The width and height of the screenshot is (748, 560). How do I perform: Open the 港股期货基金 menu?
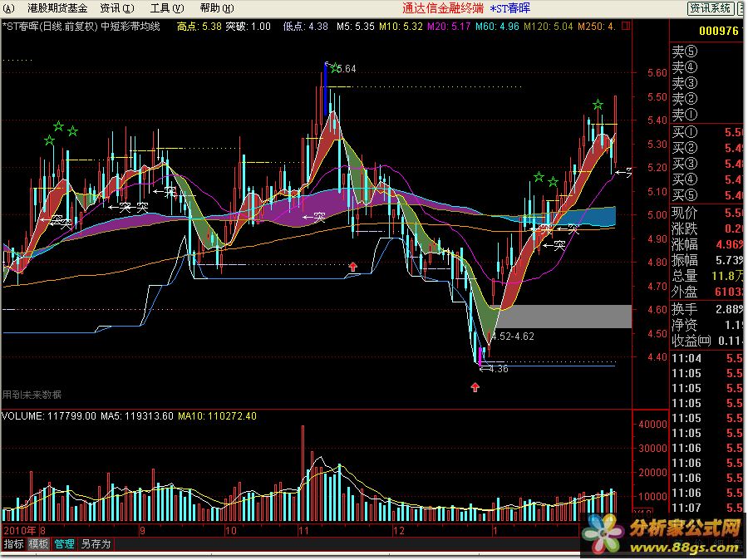[57, 8]
